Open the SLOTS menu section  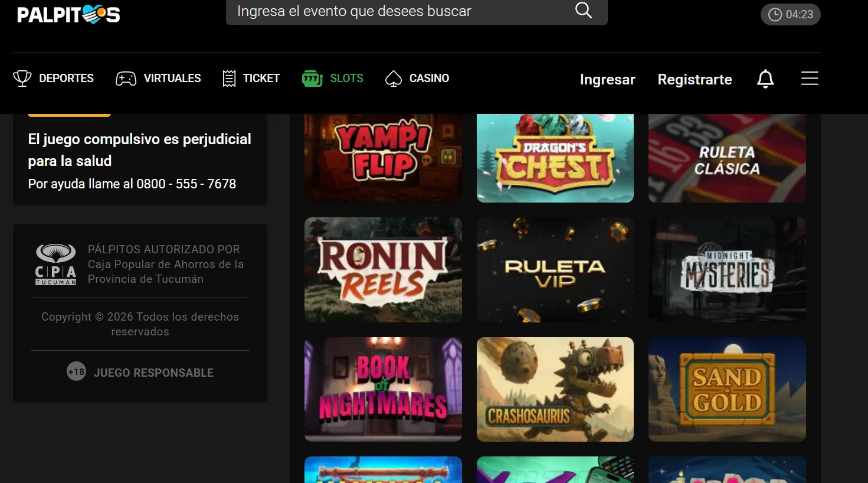(x=346, y=79)
